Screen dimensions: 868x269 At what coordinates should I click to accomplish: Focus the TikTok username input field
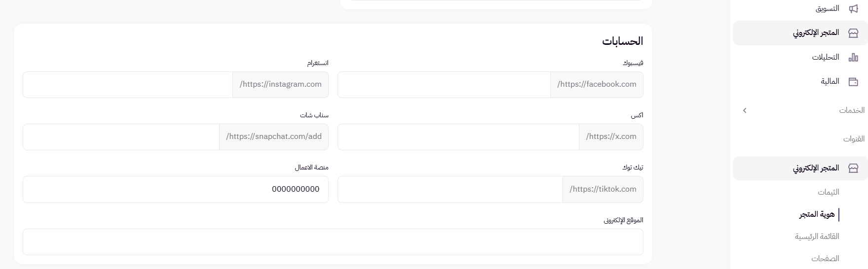pyautogui.click(x=450, y=190)
